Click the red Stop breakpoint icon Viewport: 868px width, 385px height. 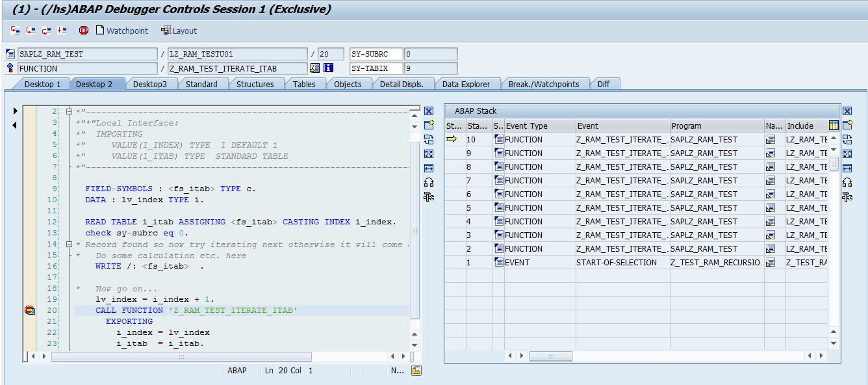click(x=84, y=30)
